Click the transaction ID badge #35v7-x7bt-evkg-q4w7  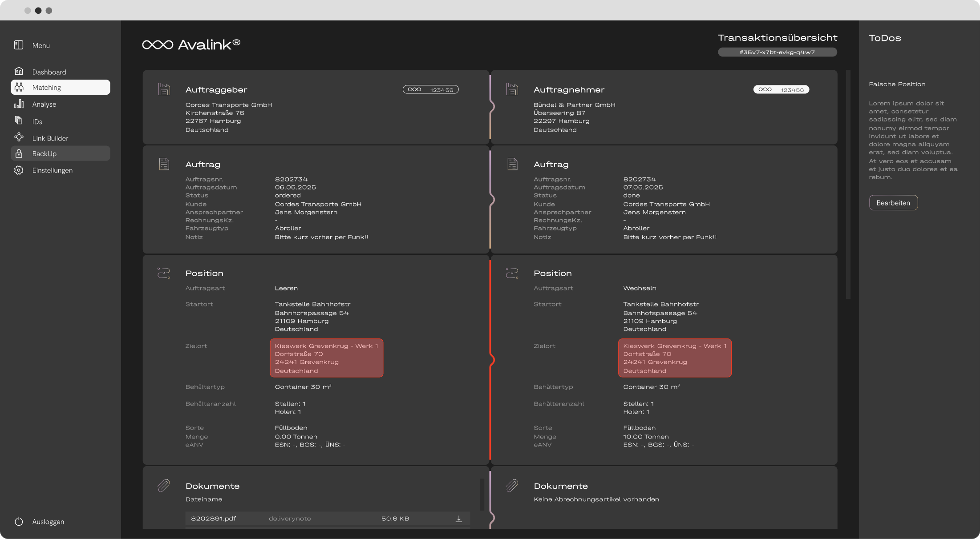click(777, 52)
